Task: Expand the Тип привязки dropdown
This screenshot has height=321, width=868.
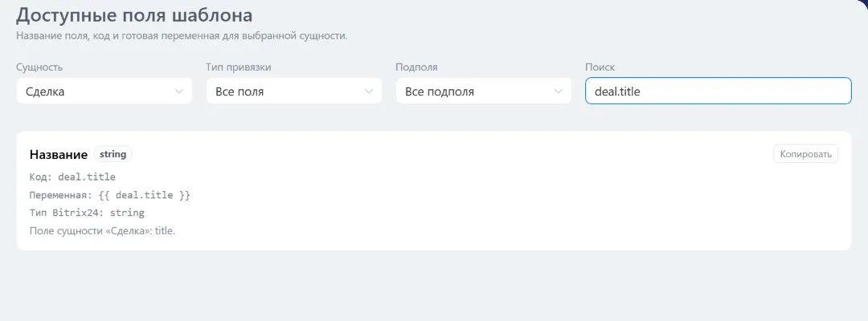Action: tap(294, 91)
